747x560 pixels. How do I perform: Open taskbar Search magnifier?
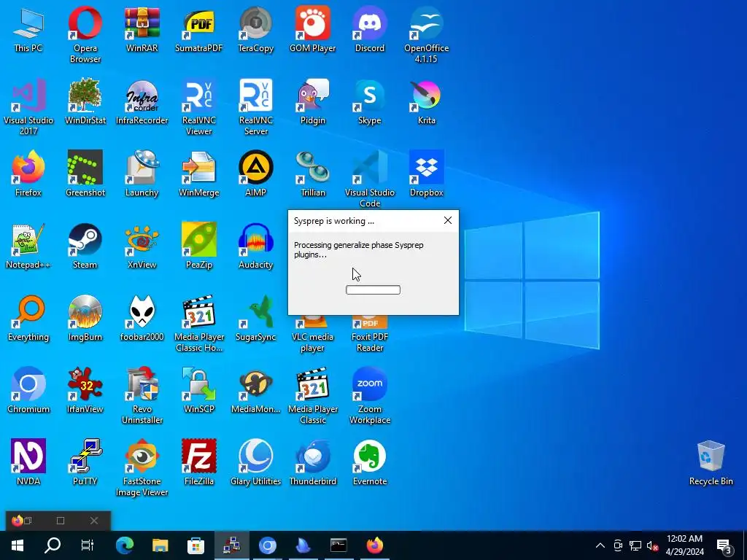tap(53, 545)
